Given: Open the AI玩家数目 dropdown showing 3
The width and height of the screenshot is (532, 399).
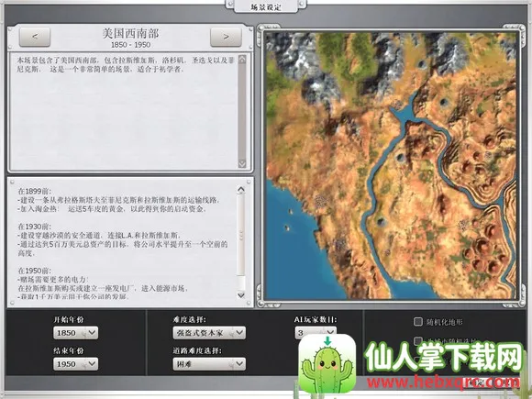Looking at the screenshot, I should click(x=316, y=333).
